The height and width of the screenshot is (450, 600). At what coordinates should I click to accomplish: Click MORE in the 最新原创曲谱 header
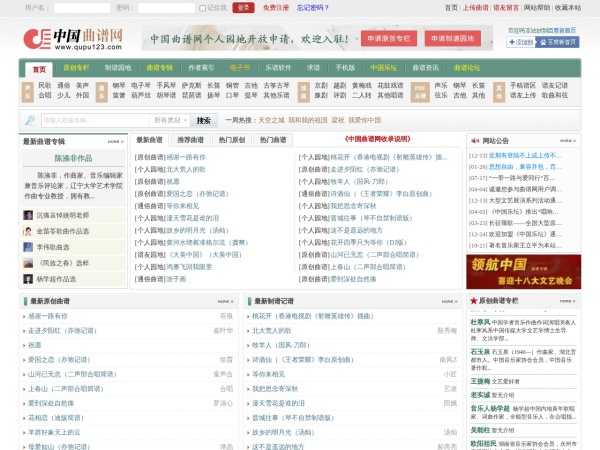click(x=225, y=302)
